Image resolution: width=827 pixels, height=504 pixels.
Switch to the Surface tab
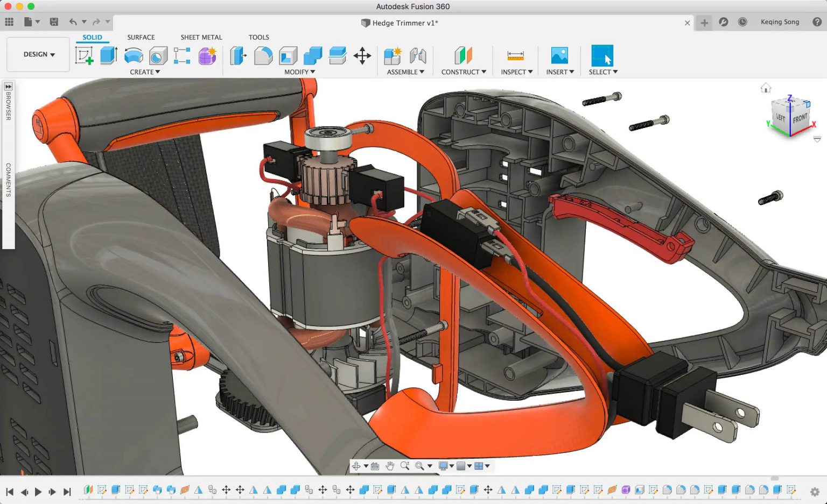(141, 37)
